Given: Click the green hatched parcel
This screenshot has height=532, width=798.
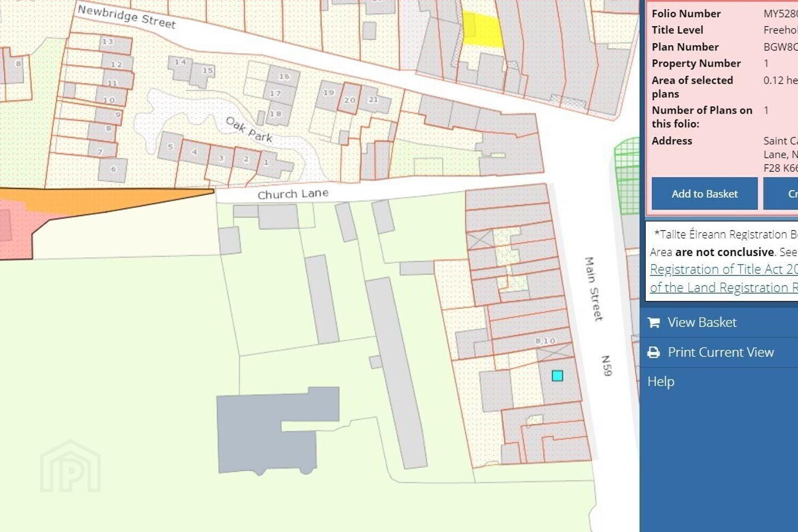Looking at the screenshot, I should coord(627,175).
